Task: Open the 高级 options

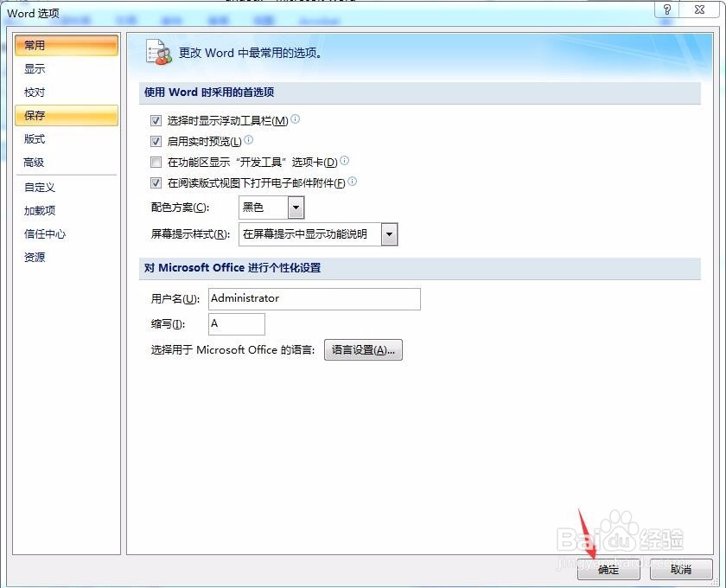Action: tap(67, 163)
